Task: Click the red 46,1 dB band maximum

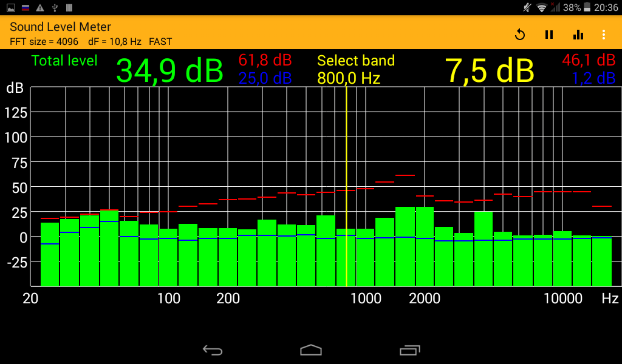Action: tap(589, 60)
